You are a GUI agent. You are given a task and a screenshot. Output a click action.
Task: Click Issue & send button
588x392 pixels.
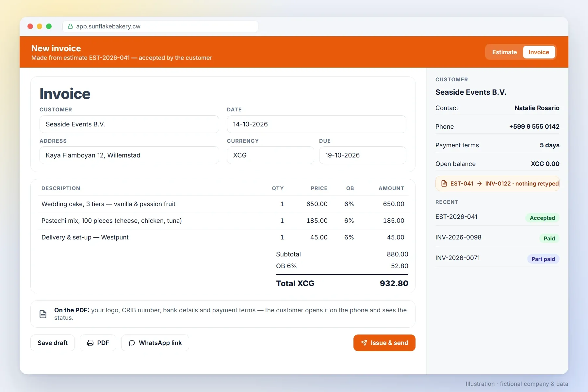[384, 343]
